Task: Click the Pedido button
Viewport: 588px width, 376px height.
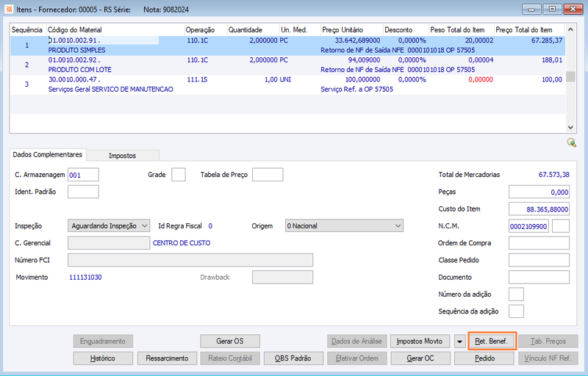Action: coord(484,358)
